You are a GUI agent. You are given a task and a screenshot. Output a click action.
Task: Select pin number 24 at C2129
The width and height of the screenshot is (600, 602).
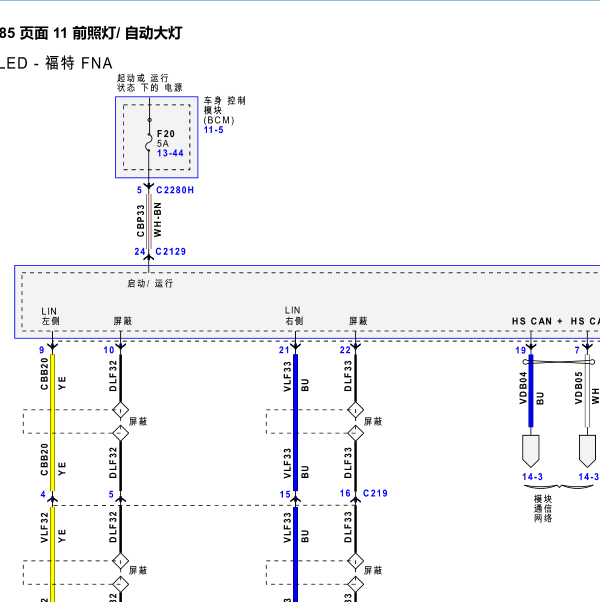[x=139, y=251]
